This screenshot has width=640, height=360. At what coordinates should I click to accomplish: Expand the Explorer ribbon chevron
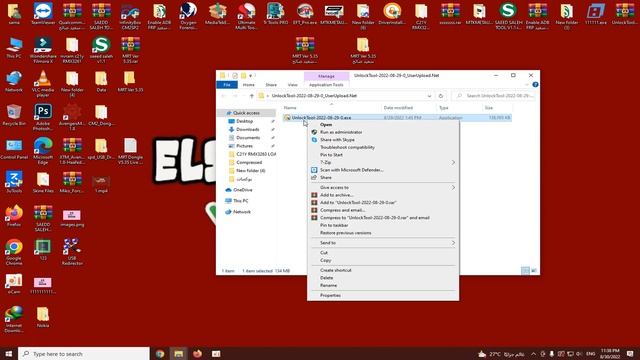coord(527,84)
